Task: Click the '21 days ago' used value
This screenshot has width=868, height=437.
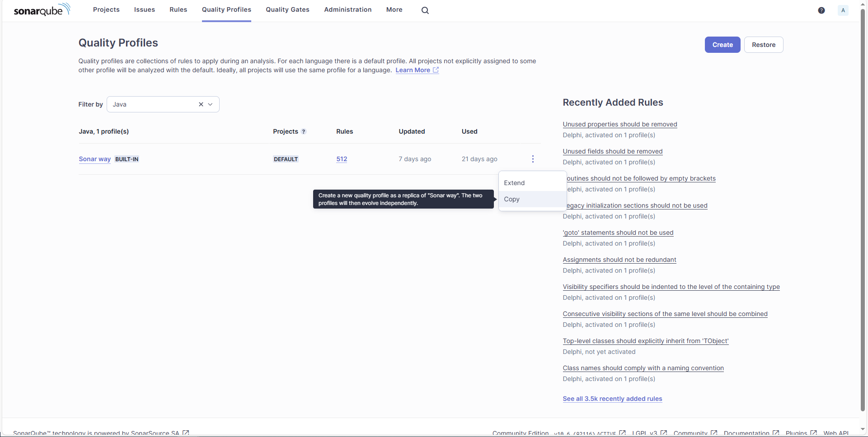Action: (x=479, y=159)
